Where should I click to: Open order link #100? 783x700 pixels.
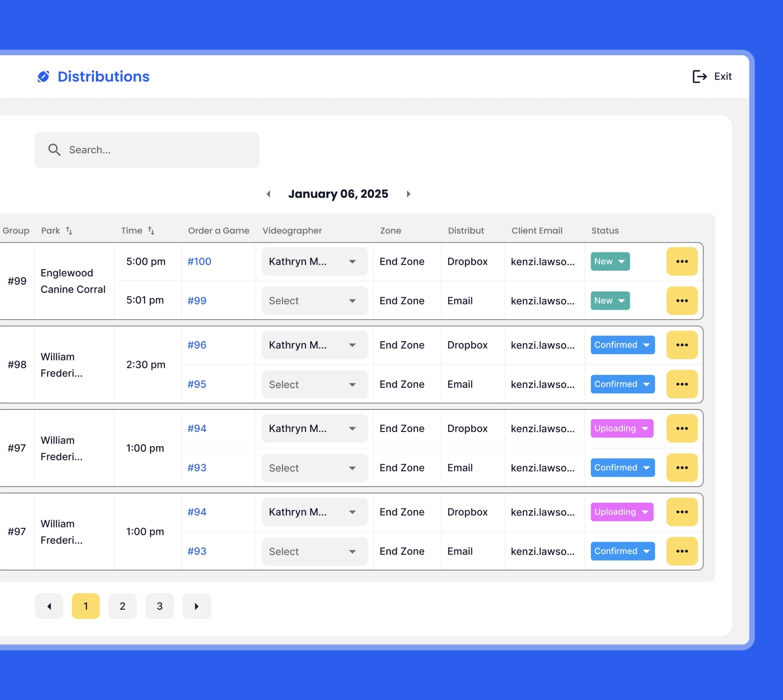click(199, 262)
